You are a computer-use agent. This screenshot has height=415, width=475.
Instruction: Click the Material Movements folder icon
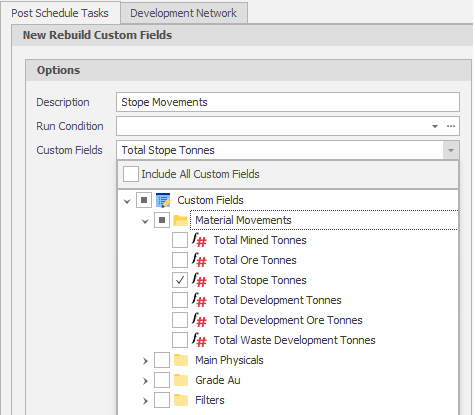point(181,220)
